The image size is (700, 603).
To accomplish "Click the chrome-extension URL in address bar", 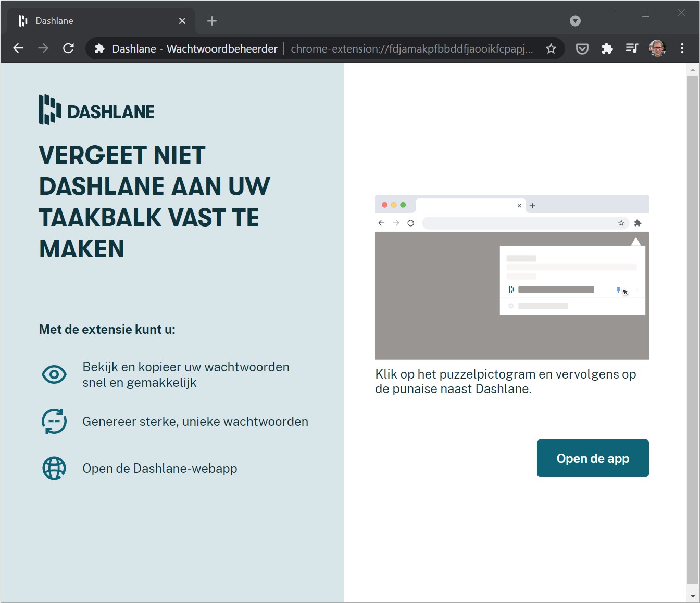I will coord(411,48).
